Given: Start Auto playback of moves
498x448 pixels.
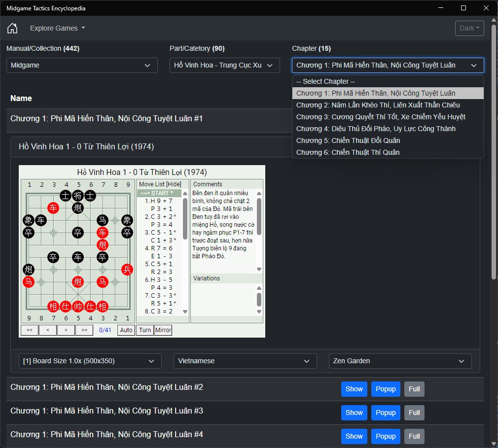Looking at the screenshot, I should pos(126,330).
